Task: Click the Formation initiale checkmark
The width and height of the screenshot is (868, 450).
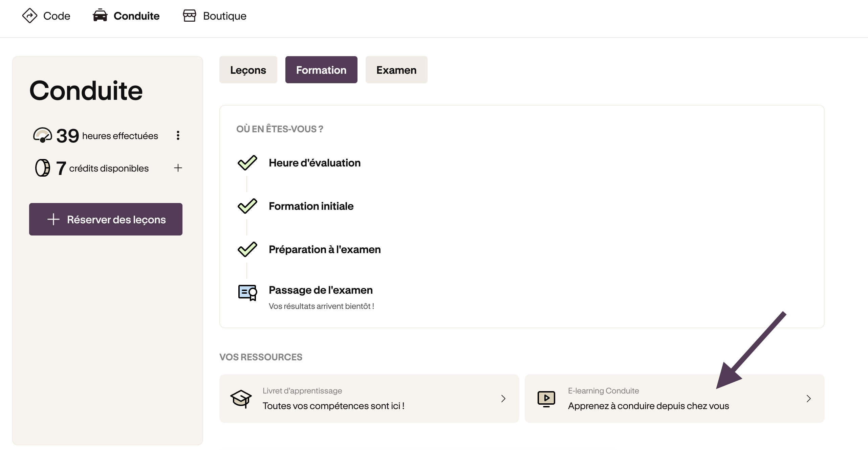Action: pyautogui.click(x=247, y=206)
